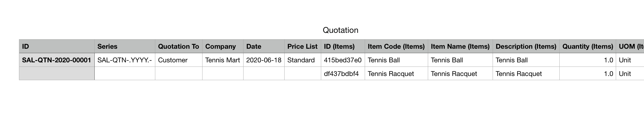Screen dimensions: 644x118
Task: Select the Company column header
Action: pyautogui.click(x=223, y=46)
